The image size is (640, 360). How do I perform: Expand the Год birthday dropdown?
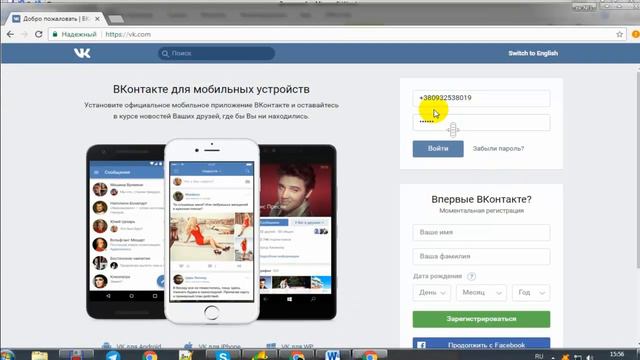click(x=531, y=293)
